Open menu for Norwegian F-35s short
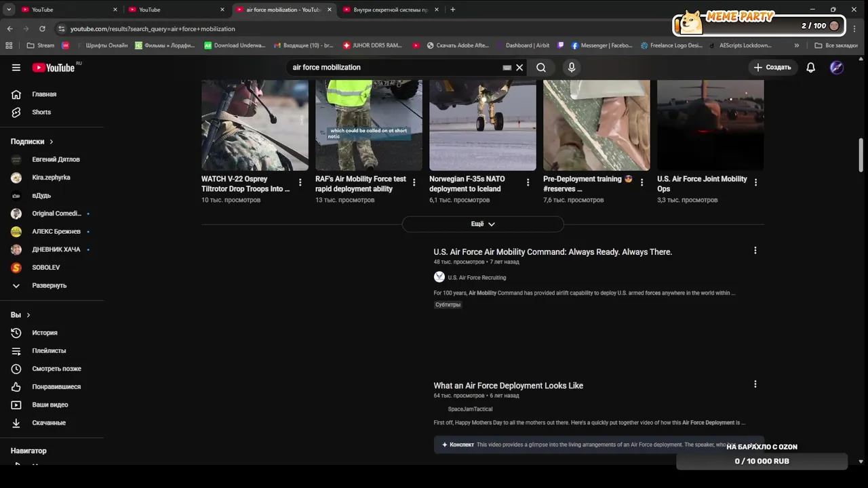This screenshot has height=488, width=868. coord(528,182)
